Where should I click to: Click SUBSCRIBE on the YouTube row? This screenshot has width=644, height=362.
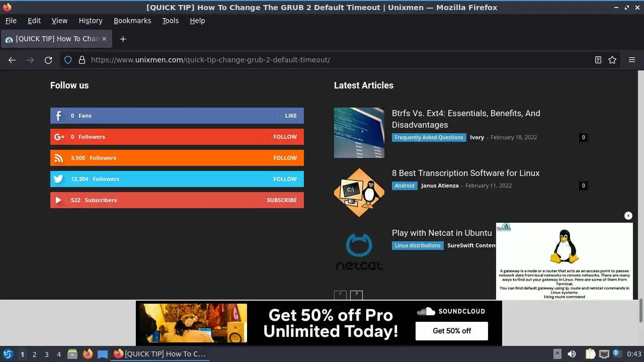click(282, 200)
